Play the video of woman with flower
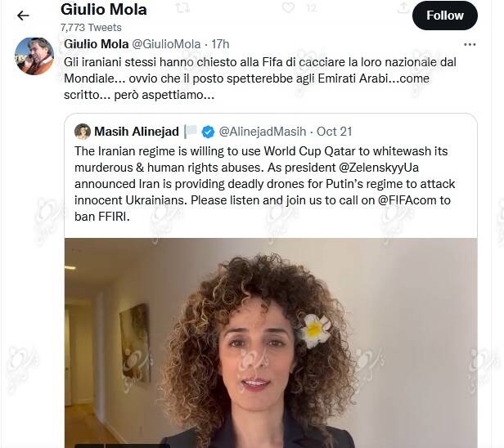Image resolution: width=504 pixels, height=448 pixels. [271, 343]
